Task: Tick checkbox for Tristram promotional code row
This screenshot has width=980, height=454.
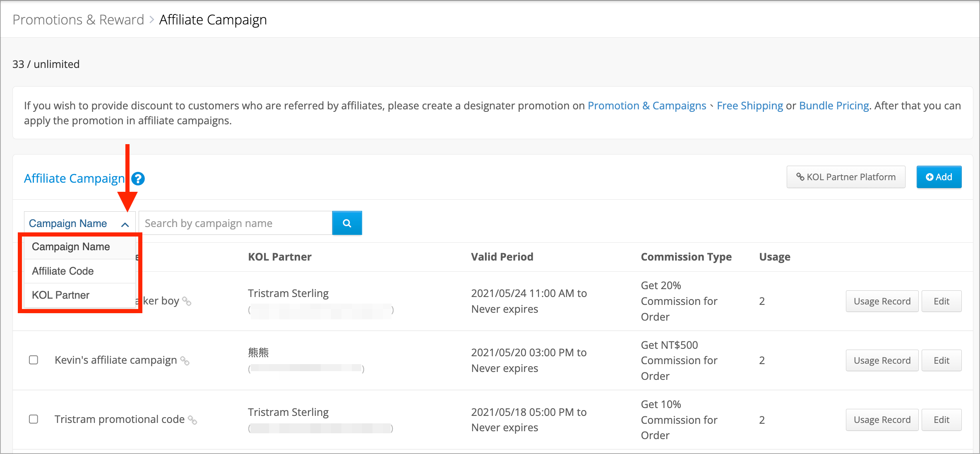Action: point(34,419)
